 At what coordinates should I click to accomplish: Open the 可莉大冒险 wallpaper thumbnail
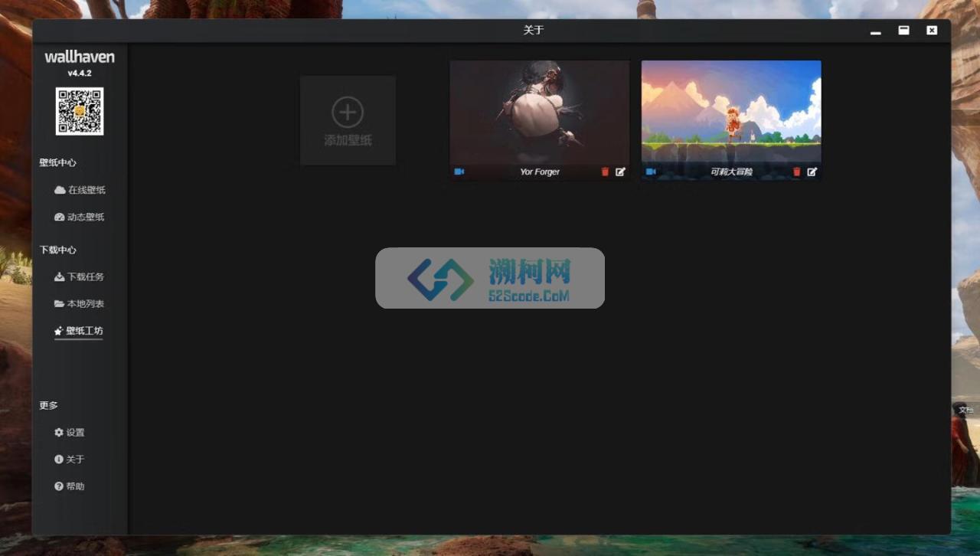point(731,112)
